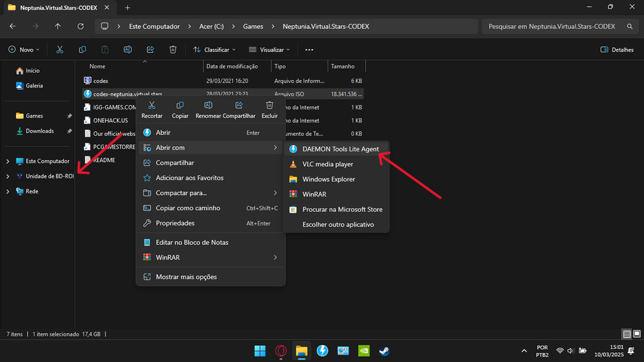Click Copiar como caminho
Viewport: 644px width, 362px height.
tap(211, 208)
